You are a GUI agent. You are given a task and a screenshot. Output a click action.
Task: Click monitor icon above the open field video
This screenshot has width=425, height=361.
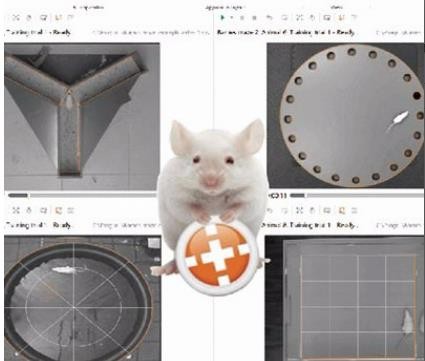pyautogui.click(x=327, y=210)
